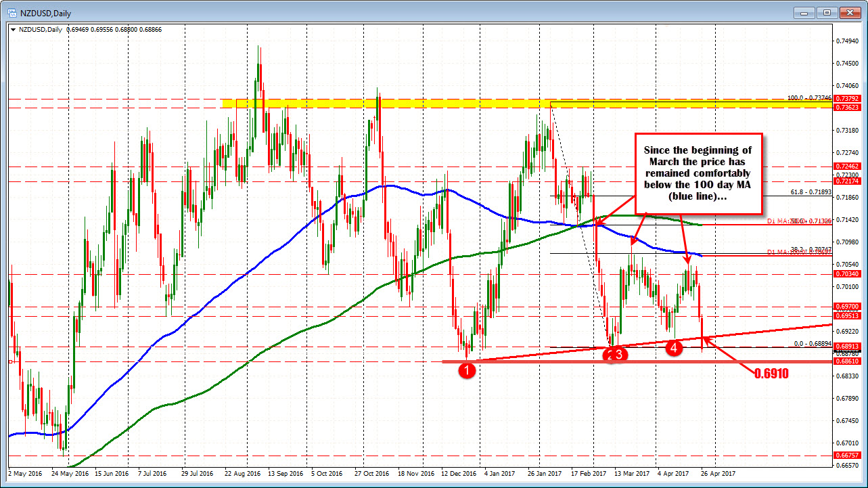Click the red 0.72462 price level tag
Viewport: 868px width, 488px height.
coord(846,166)
